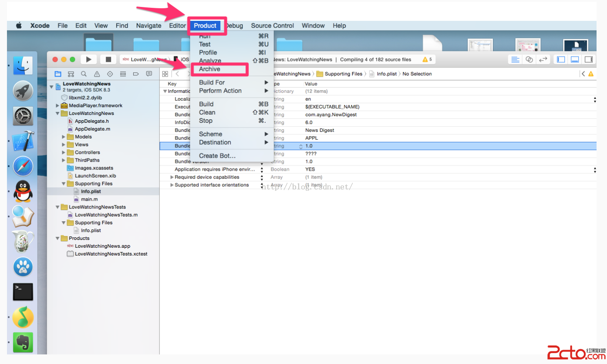Image resolution: width=607 pixels, height=364 pixels.
Task: Open the Source Control menu
Action: [x=273, y=26]
